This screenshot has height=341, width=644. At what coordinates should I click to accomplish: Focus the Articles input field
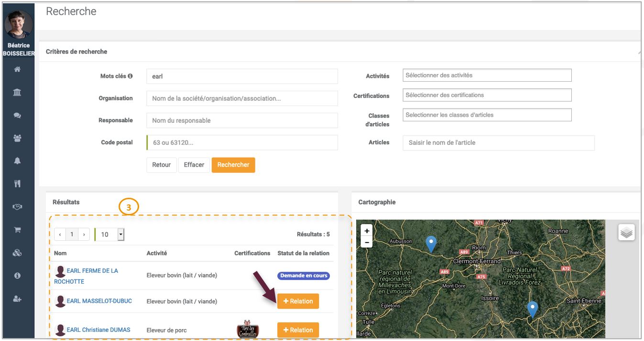499,143
